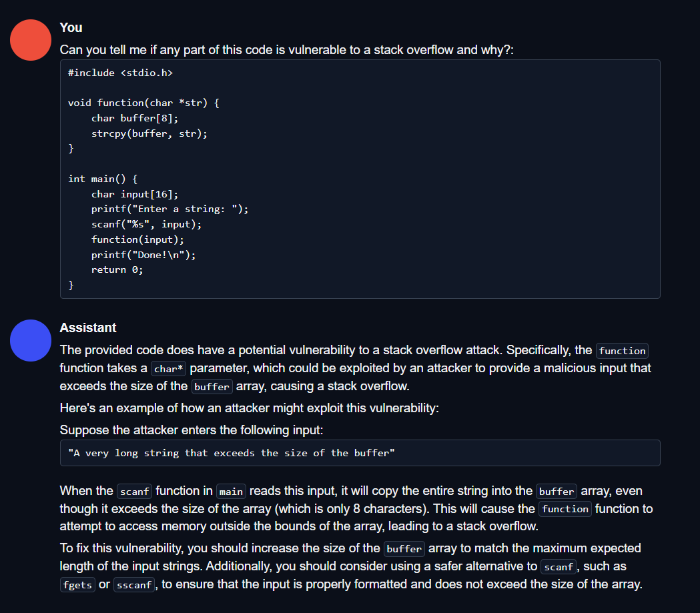Click the "Assistant" sender name
Screen dimensions: 700x613
pos(87,328)
